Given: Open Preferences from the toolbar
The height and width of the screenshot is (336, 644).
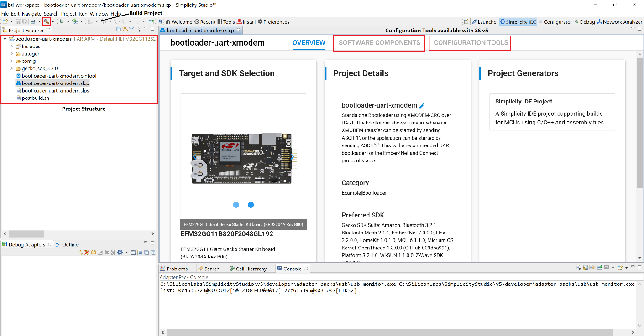Looking at the screenshot, I should (x=273, y=22).
